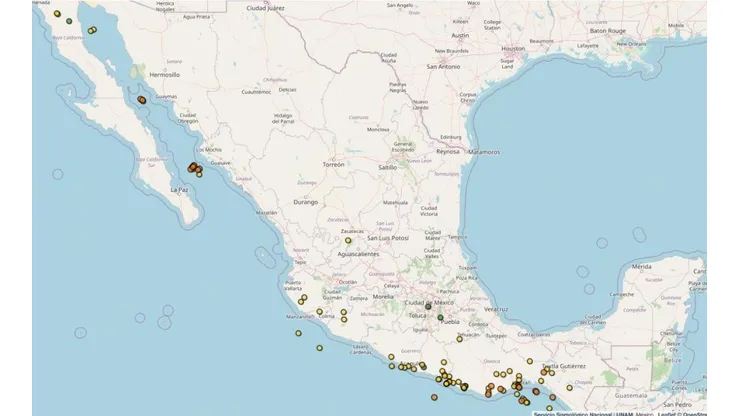Open the Leaflet attribution link
The width and height of the screenshot is (740, 416).
coord(668,414)
